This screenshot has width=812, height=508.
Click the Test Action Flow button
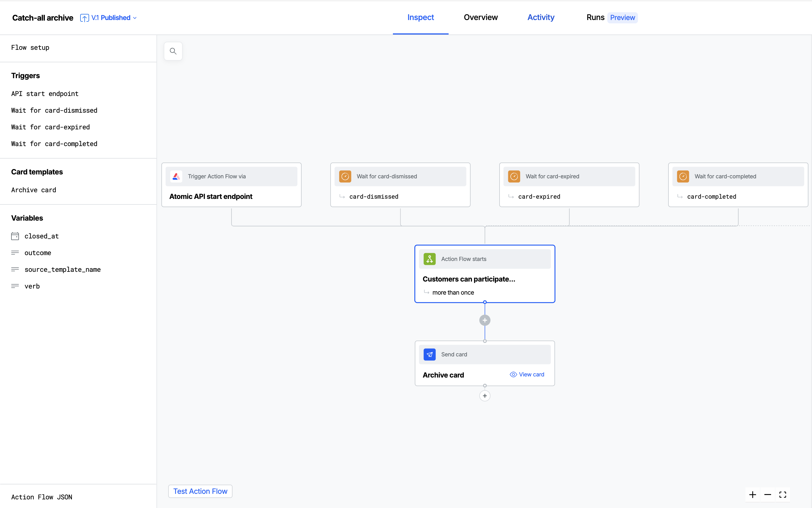[200, 491]
